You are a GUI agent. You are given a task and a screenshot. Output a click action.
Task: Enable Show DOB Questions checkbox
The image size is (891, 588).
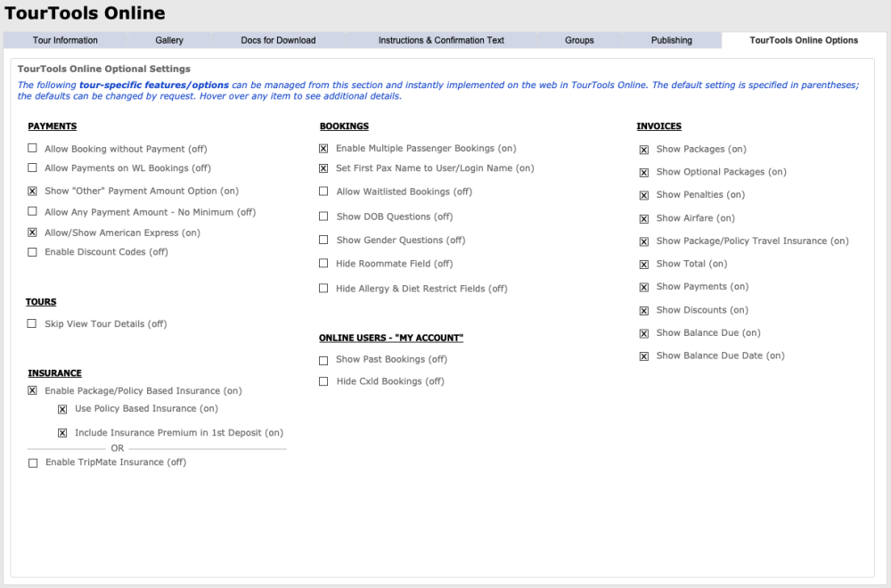pyautogui.click(x=323, y=216)
